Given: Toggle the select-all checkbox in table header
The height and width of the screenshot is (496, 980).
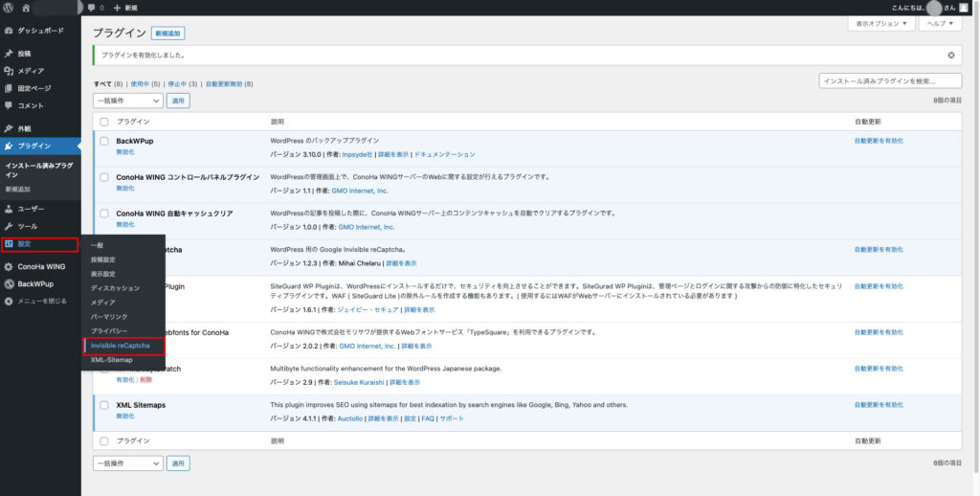Looking at the screenshot, I should click(x=104, y=122).
